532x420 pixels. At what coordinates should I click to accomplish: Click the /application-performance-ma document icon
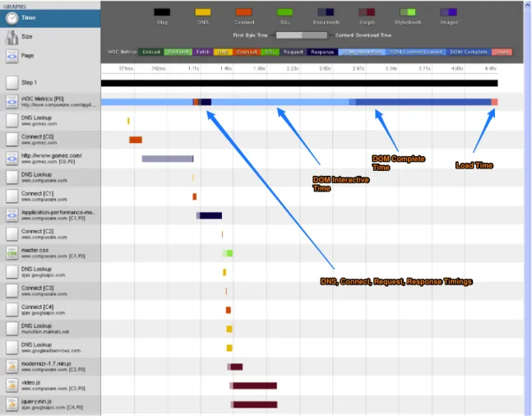coord(12,215)
